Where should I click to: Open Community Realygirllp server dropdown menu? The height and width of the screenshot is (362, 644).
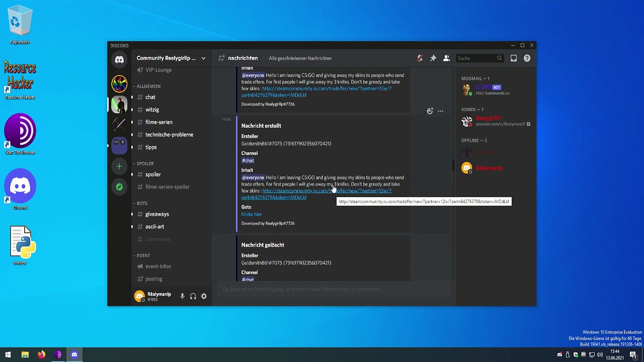(171, 58)
